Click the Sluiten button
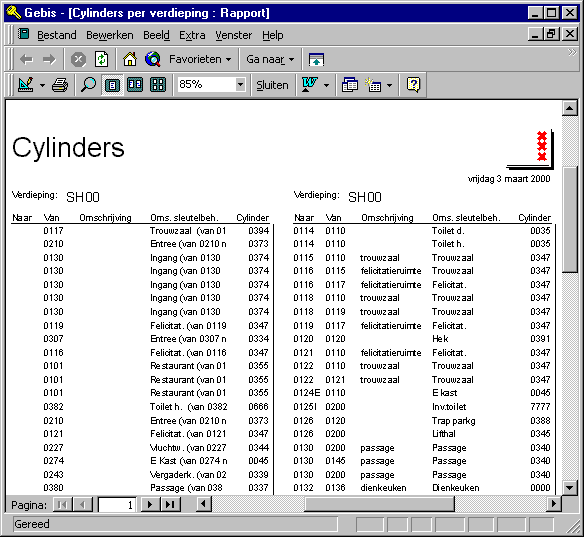The image size is (584, 537). pyautogui.click(x=272, y=85)
